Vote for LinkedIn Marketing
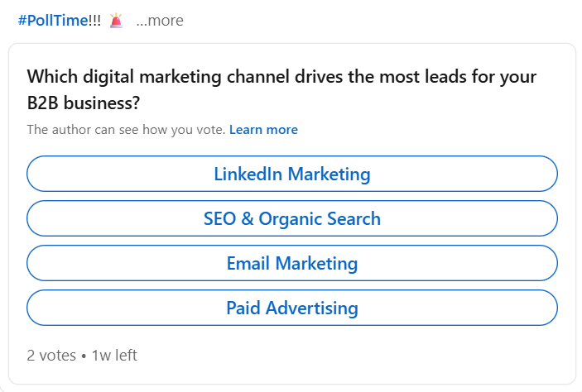 (292, 174)
